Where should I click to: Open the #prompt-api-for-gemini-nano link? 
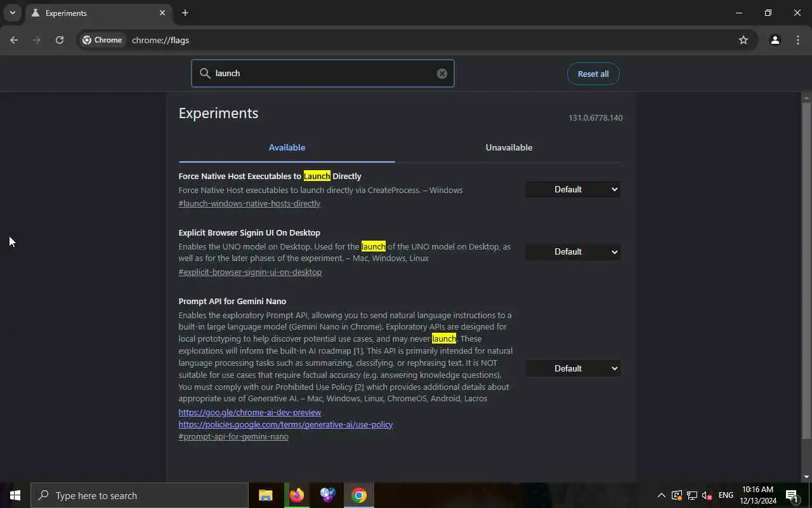pyautogui.click(x=233, y=437)
